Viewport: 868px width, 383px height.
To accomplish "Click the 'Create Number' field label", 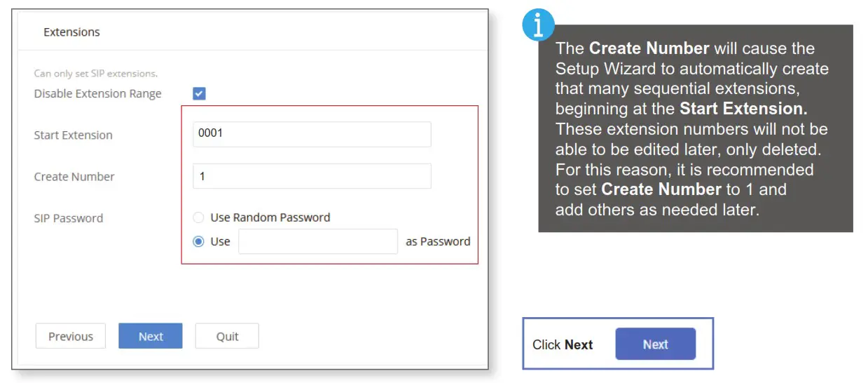I will [x=74, y=177].
